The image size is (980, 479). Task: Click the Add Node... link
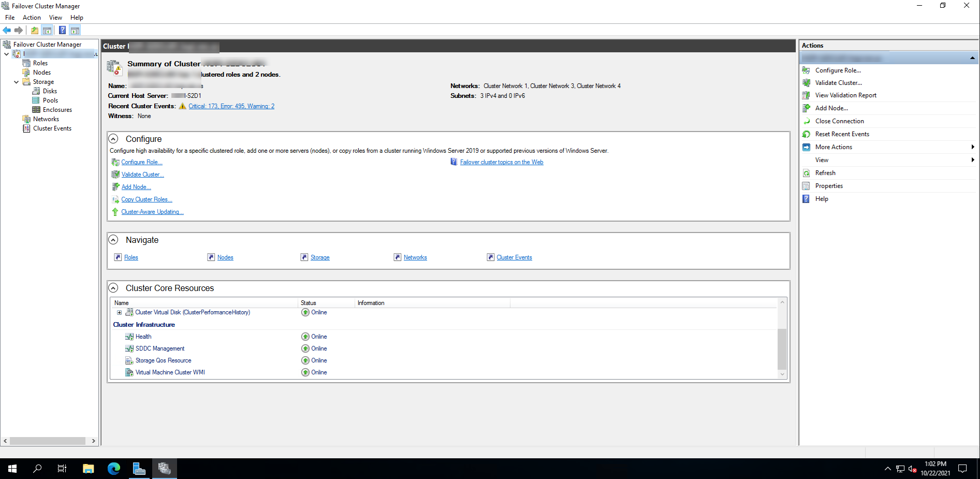(x=136, y=187)
